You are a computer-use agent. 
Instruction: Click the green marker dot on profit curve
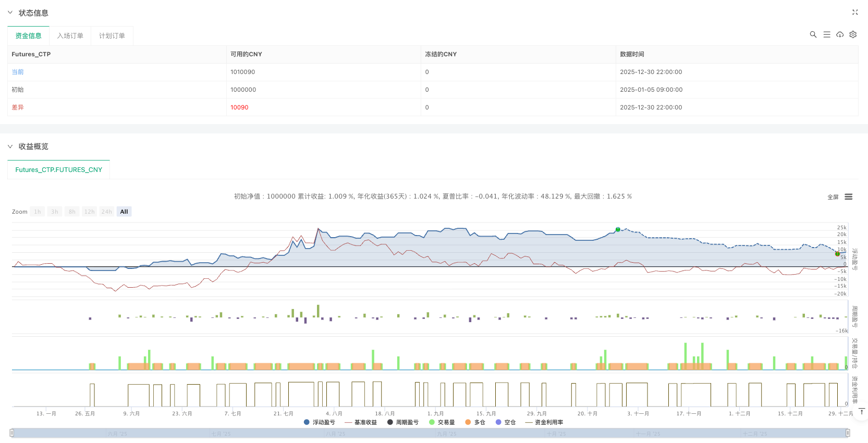click(x=618, y=229)
